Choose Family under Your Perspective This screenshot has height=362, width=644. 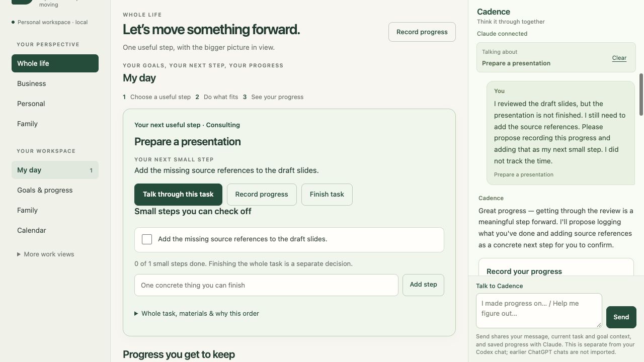55,124
